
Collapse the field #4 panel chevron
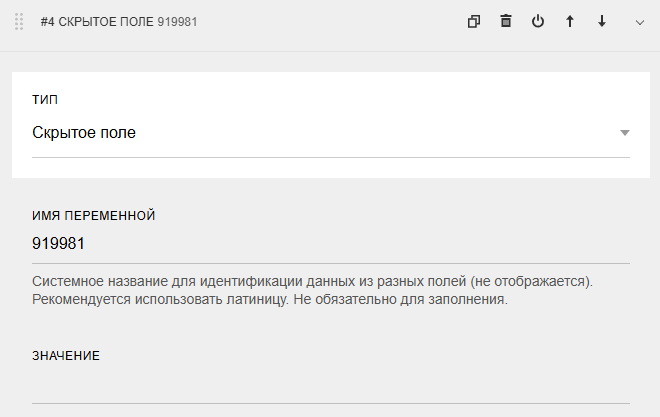640,21
